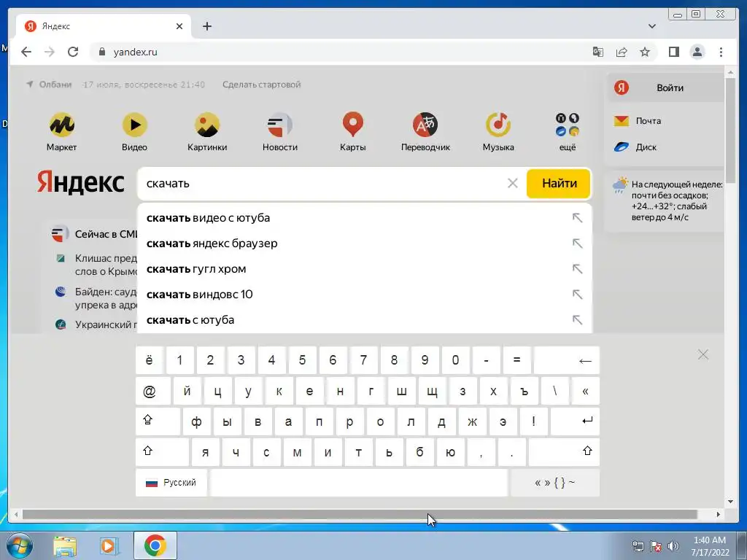Screen dimensions: 747x560
Task: Select suggestion скачать виндовс 10
Action: click(365, 295)
